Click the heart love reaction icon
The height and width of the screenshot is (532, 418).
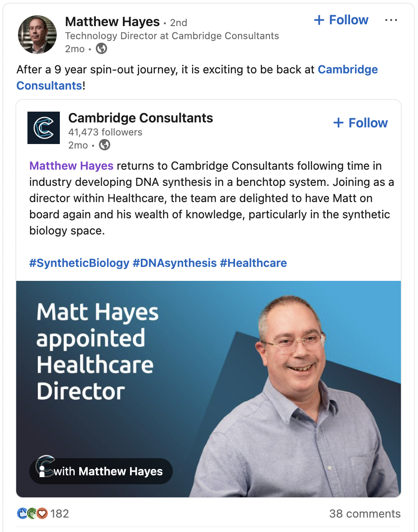point(42,514)
